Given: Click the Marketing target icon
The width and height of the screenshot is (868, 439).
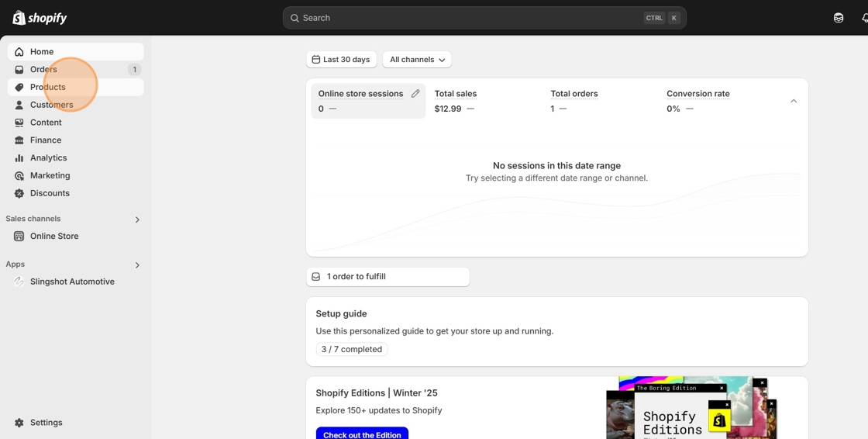Looking at the screenshot, I should [19, 176].
